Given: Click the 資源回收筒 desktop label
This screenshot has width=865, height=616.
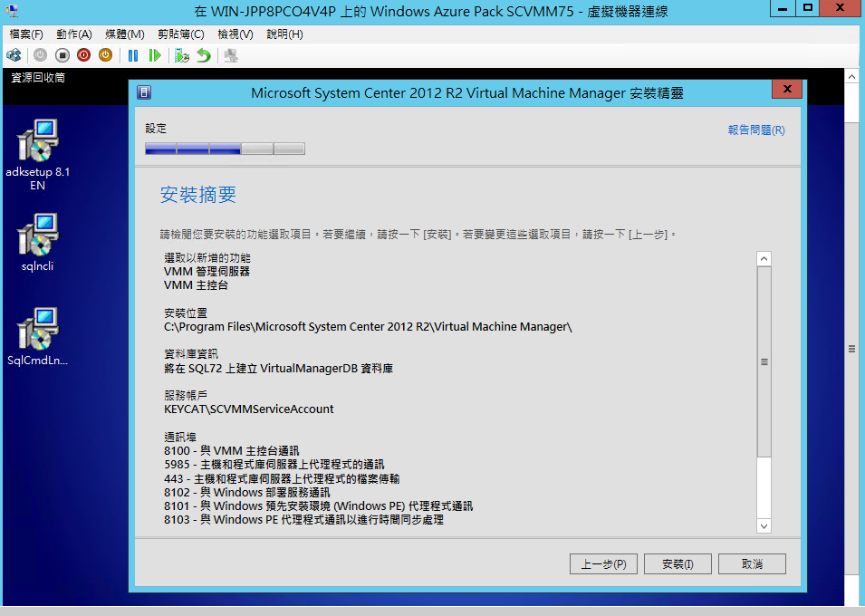Looking at the screenshot, I should [x=38, y=78].
